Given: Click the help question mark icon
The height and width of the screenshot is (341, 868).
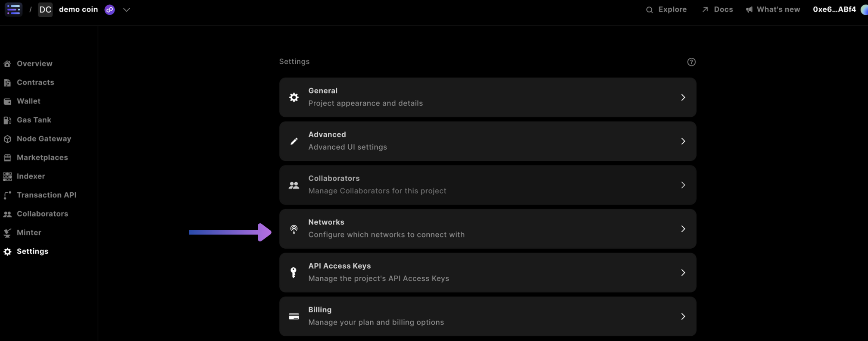Looking at the screenshot, I should pyautogui.click(x=691, y=62).
